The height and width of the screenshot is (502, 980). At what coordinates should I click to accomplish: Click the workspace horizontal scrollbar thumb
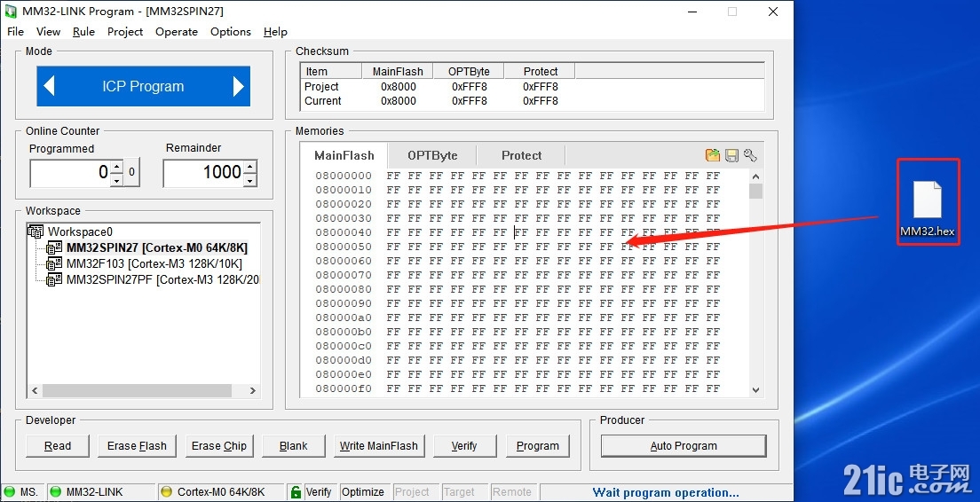click(x=137, y=390)
